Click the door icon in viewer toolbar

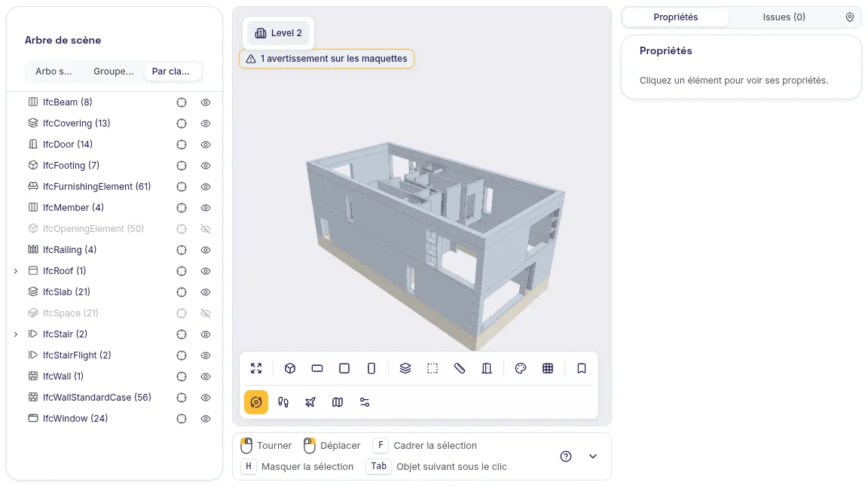click(487, 368)
